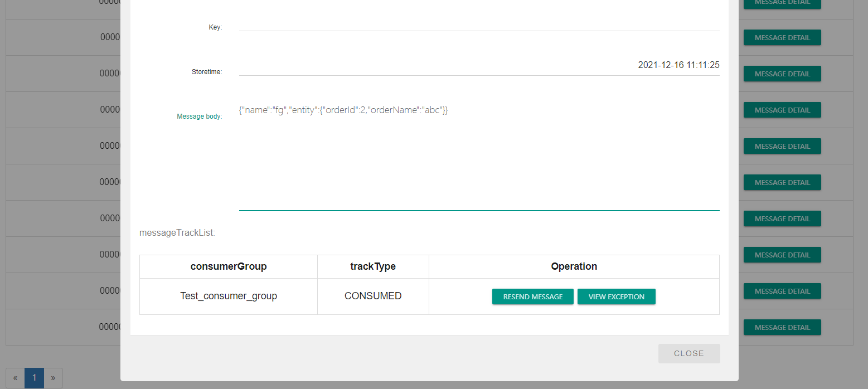868x389 pixels.
Task: Click the Storetime field showing 2021-12-16 11:11:25
Action: click(x=479, y=66)
